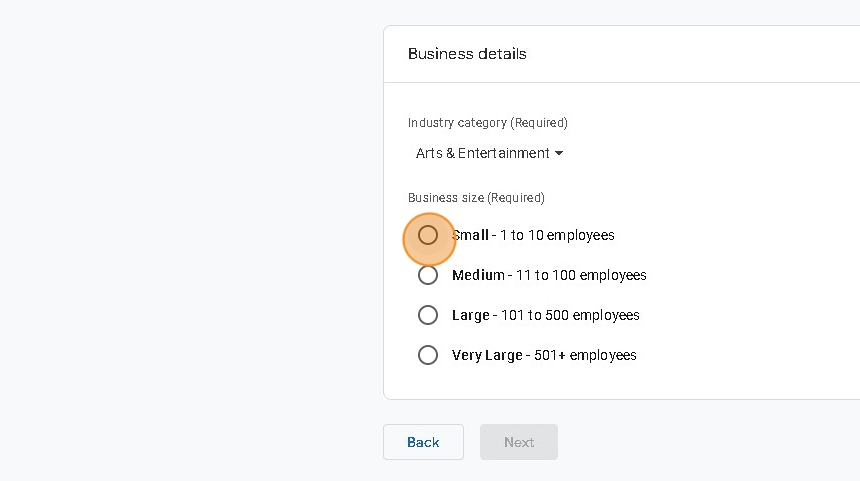Click the Business size (Required) label
The width and height of the screenshot is (860, 481).
(x=476, y=198)
